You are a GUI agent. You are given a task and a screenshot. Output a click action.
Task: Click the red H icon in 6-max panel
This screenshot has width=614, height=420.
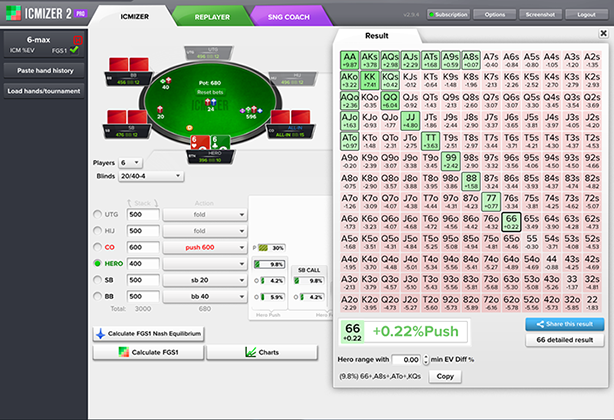[78, 40]
